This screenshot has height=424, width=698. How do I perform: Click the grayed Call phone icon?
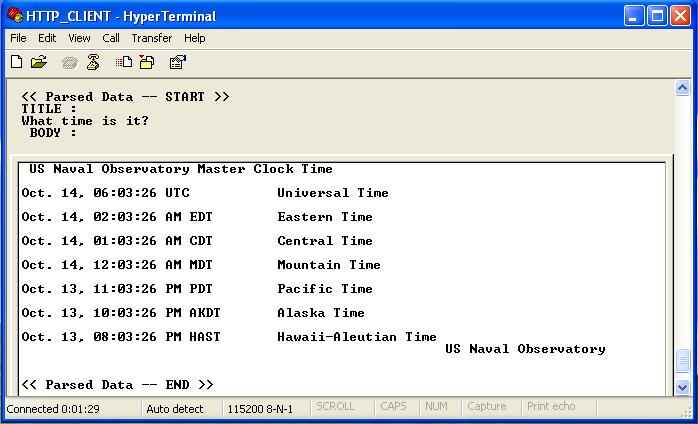[69, 63]
